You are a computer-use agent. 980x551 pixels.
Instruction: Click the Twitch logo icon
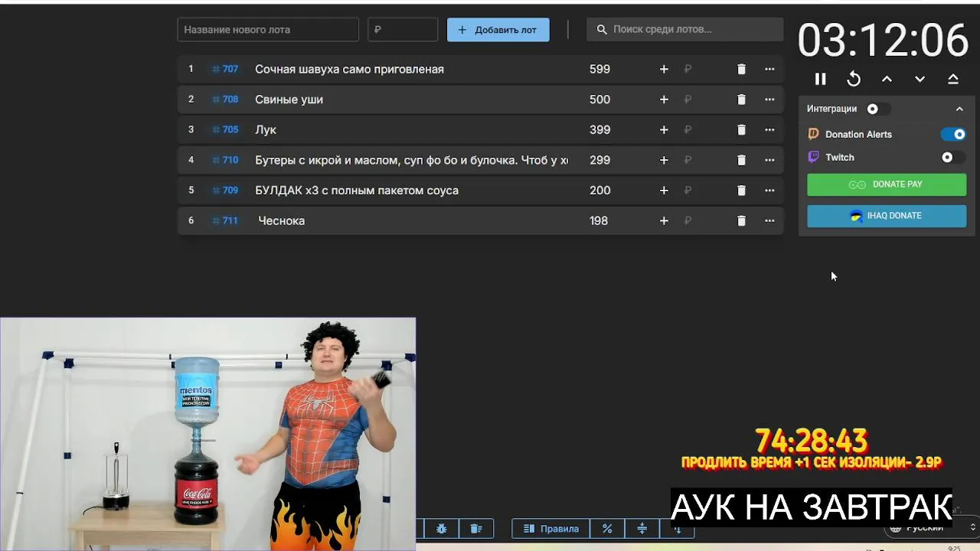pyautogui.click(x=814, y=157)
